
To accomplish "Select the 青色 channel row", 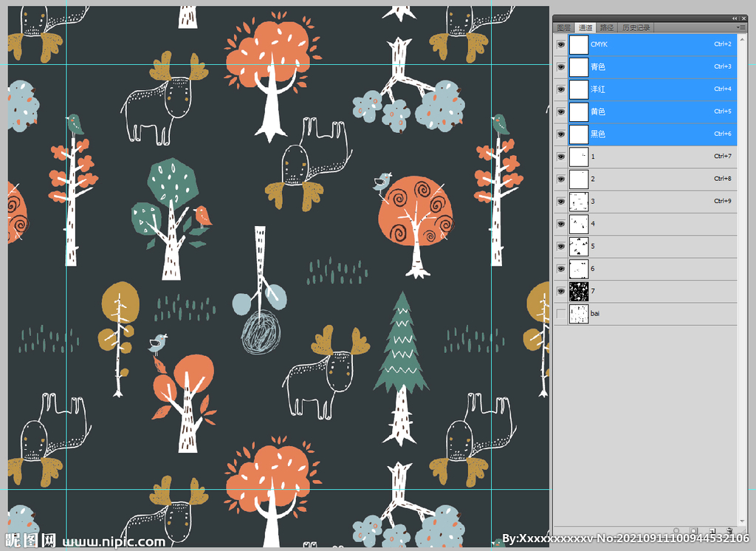I will click(x=653, y=67).
